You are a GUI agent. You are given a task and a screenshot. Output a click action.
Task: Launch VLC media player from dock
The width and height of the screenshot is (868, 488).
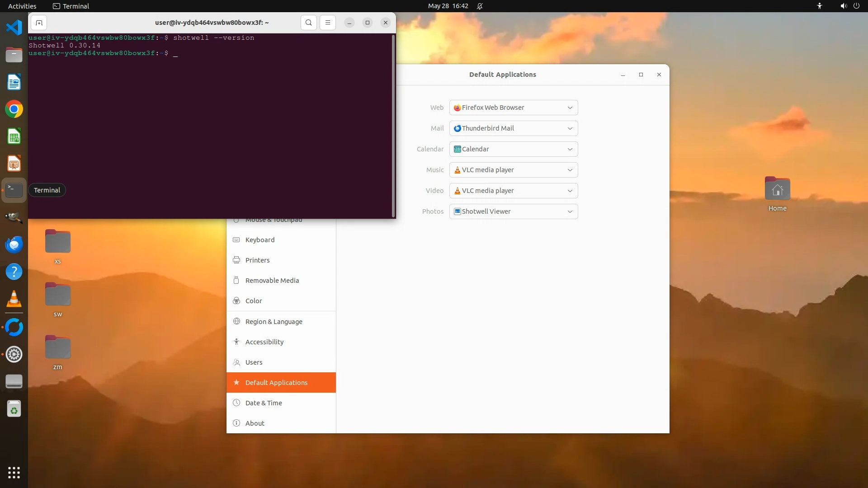[x=14, y=299]
